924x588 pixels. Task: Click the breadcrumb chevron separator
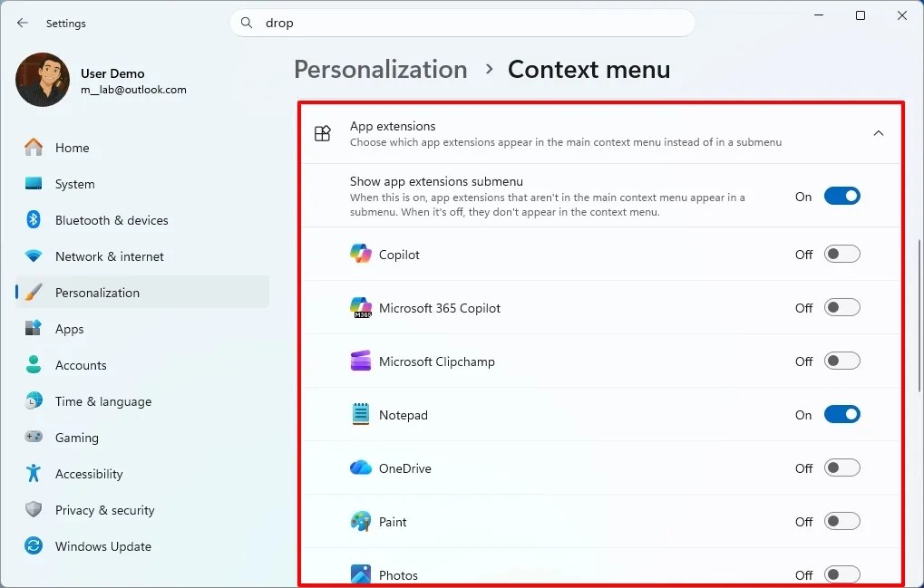coord(489,70)
